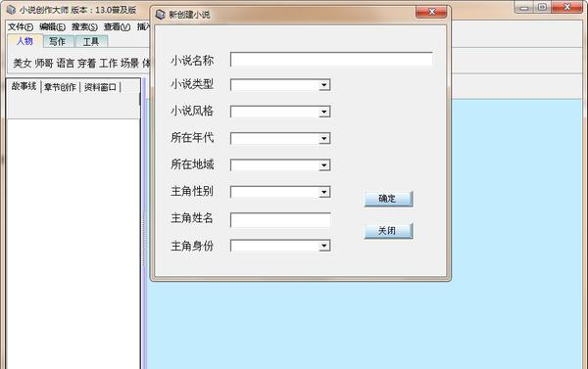The height and width of the screenshot is (369, 588).
Task: Open the 查看(V) menu
Action: pyautogui.click(x=117, y=27)
